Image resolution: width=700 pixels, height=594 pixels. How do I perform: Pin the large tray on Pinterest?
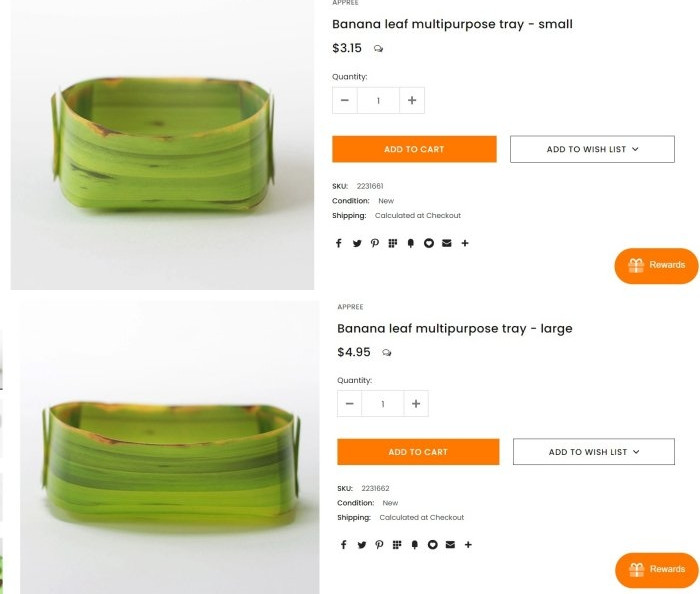[379, 545]
